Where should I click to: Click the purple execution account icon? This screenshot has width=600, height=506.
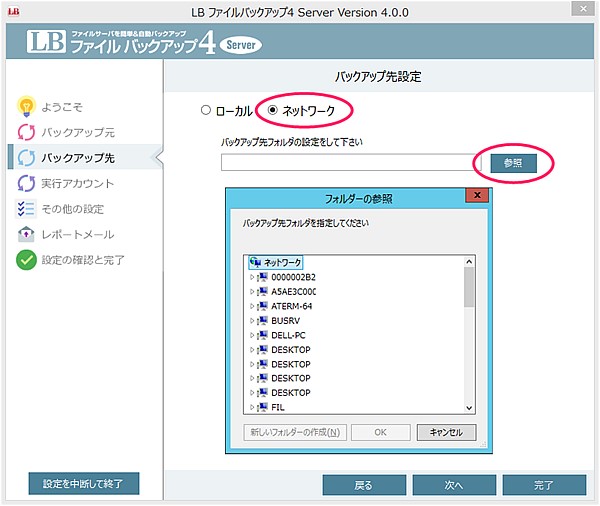pos(26,183)
